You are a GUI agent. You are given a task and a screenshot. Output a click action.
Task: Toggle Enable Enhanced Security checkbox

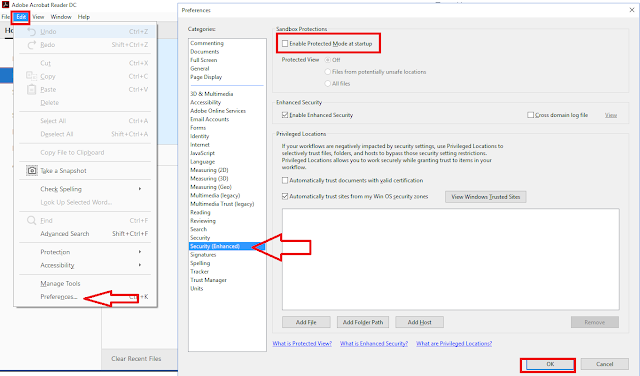click(x=285, y=115)
